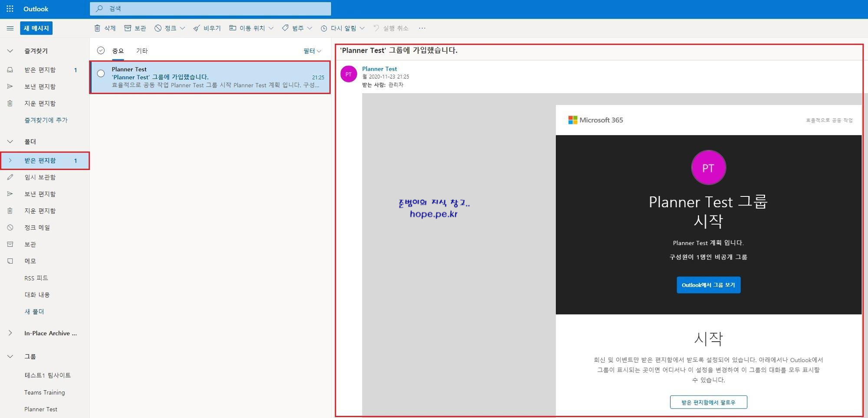Viewport: 868px width, 418px height.
Task: Collapse the 즐겨찾기 section
Action: coord(10,51)
